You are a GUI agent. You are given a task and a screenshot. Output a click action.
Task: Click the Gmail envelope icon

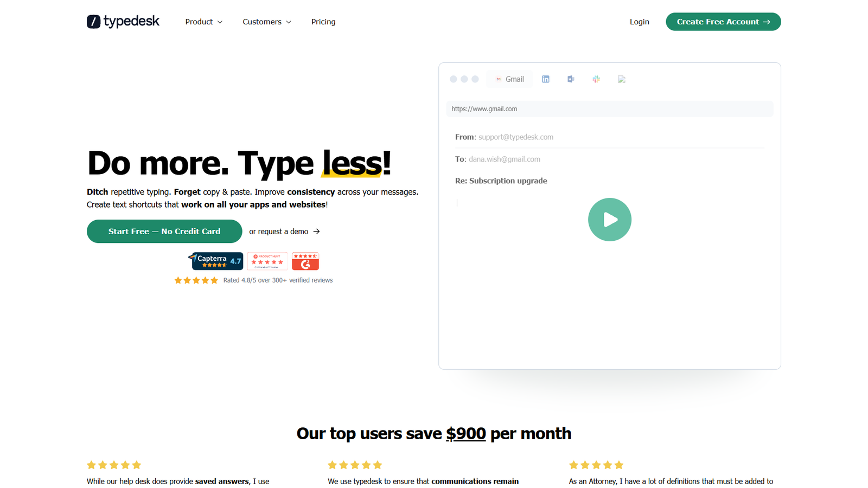coord(499,79)
